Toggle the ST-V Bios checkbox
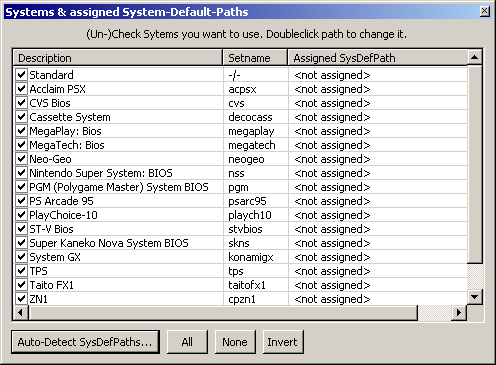The height and width of the screenshot is (365, 496). 21,229
